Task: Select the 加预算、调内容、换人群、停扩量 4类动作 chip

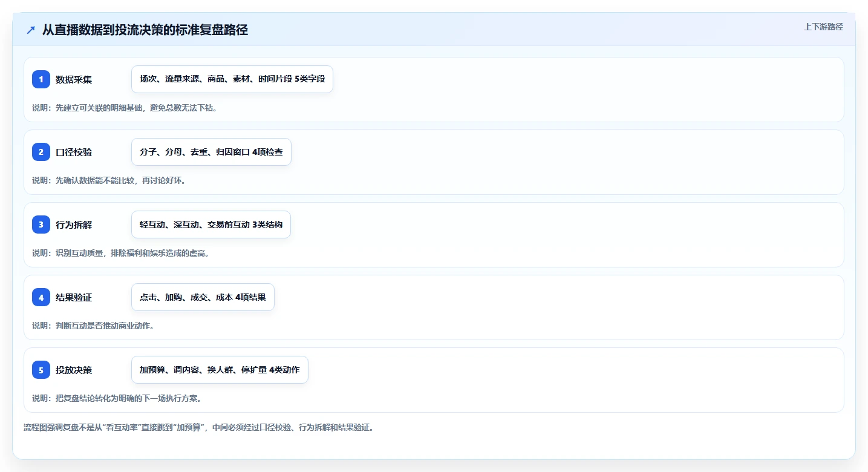Action: (220, 370)
